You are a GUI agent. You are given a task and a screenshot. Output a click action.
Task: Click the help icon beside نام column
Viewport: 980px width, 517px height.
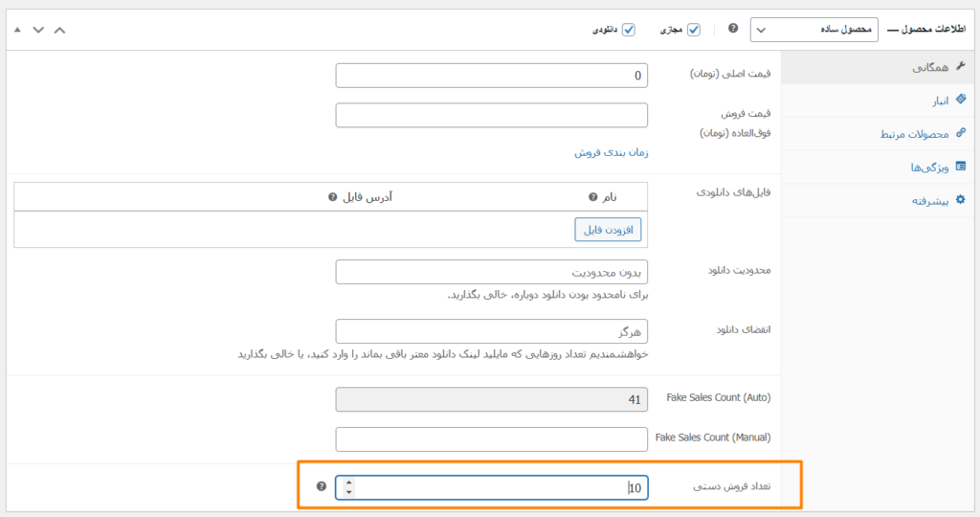point(593,197)
